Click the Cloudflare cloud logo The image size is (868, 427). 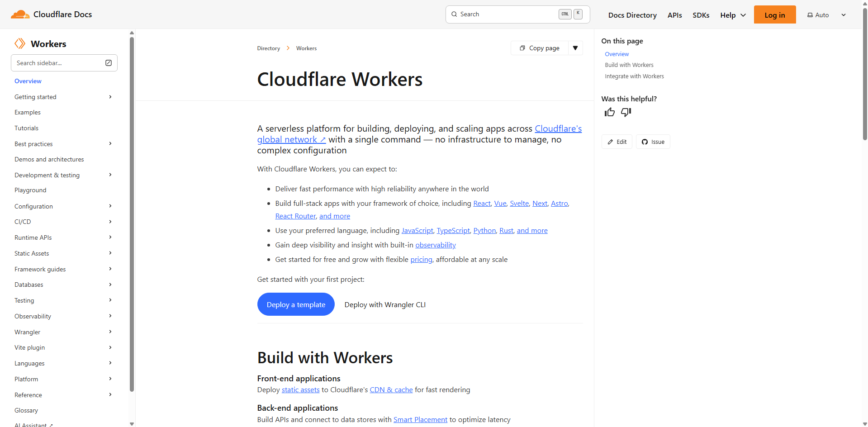click(x=20, y=14)
